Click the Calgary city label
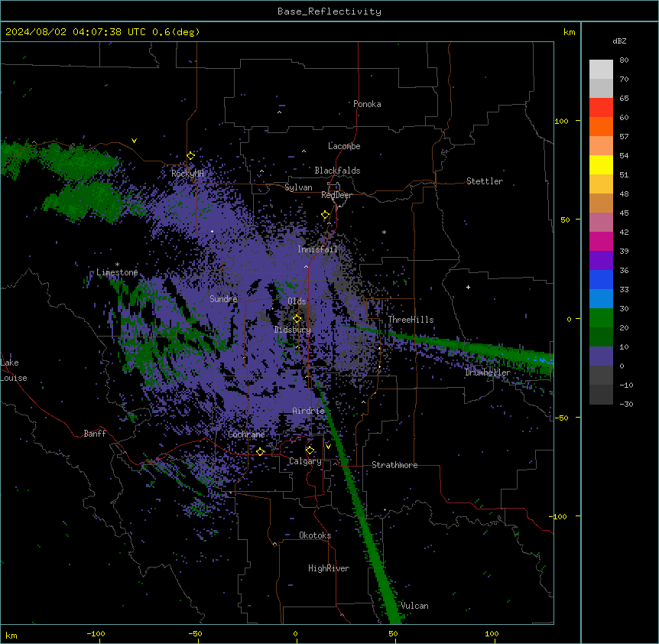Image resolution: width=659 pixels, height=644 pixels. [x=305, y=461]
